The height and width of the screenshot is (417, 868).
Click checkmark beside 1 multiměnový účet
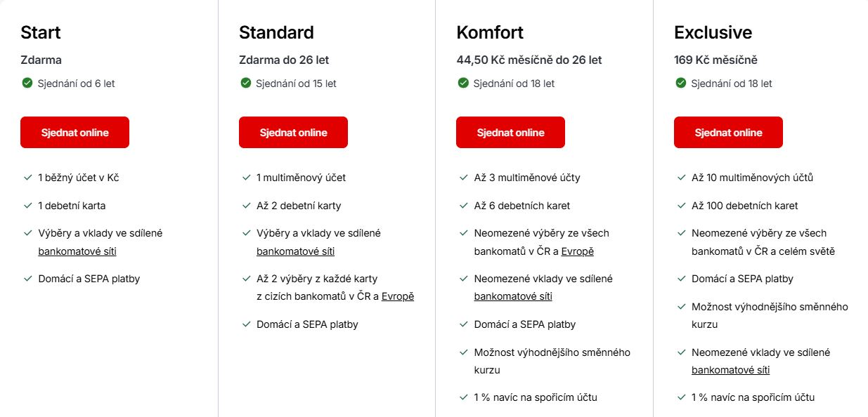[246, 178]
